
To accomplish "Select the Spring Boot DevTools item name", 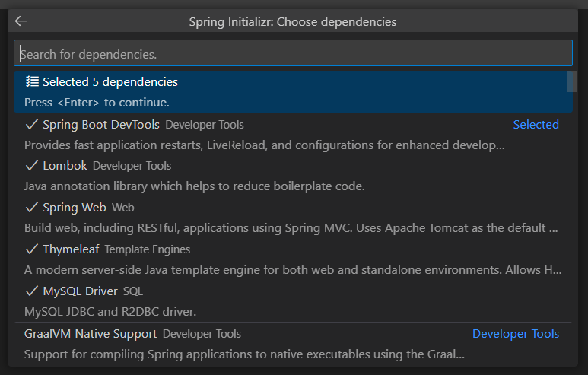I will (101, 125).
